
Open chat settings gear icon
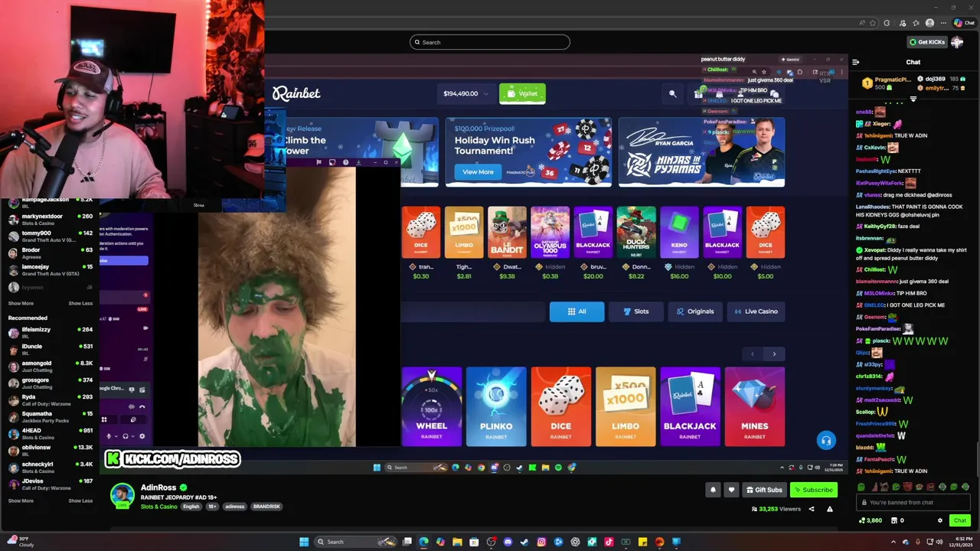pos(940,520)
